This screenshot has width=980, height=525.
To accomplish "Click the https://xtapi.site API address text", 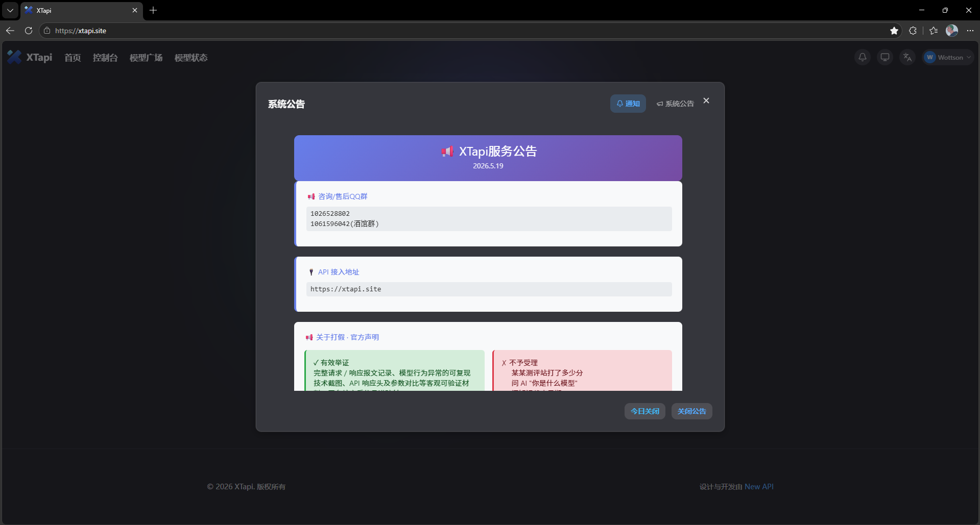I will (346, 289).
